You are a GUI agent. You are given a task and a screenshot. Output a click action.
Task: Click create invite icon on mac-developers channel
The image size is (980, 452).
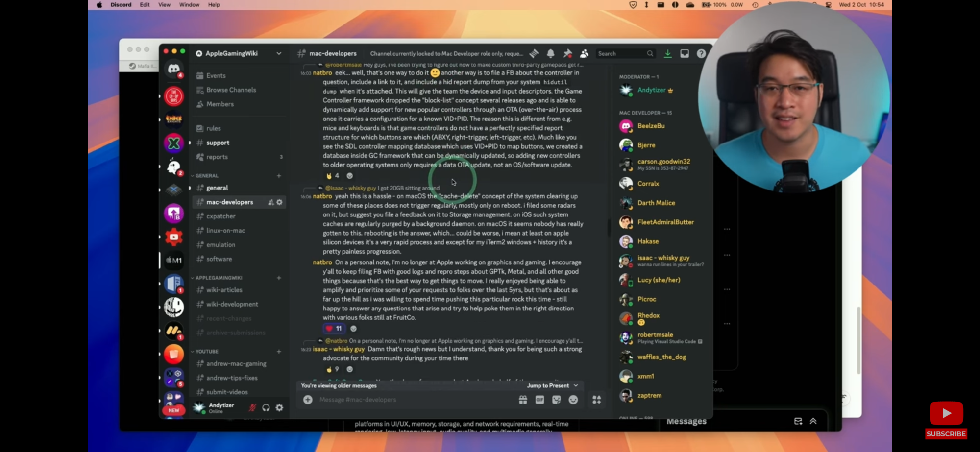271,202
